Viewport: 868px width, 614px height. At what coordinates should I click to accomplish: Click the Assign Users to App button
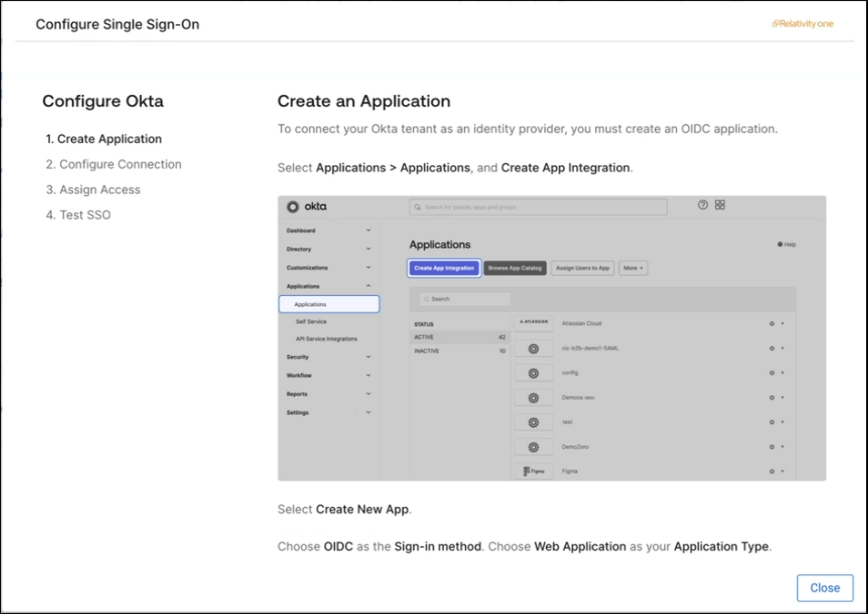(582, 268)
